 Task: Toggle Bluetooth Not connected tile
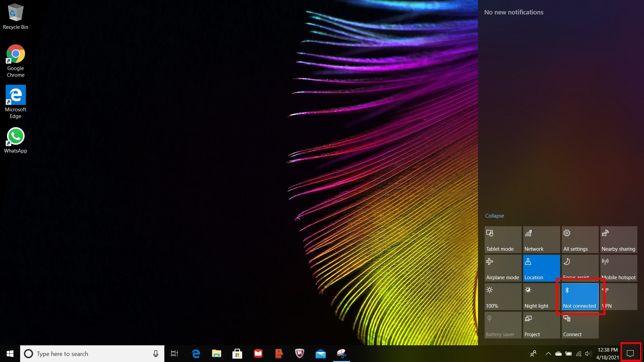pyautogui.click(x=580, y=297)
